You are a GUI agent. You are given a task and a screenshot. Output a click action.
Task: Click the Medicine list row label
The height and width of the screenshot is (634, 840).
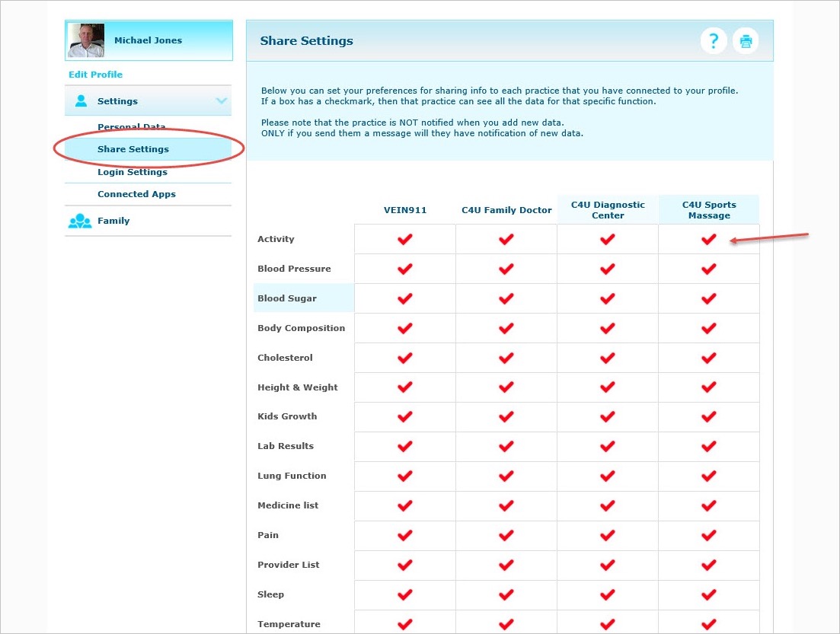pyautogui.click(x=288, y=505)
